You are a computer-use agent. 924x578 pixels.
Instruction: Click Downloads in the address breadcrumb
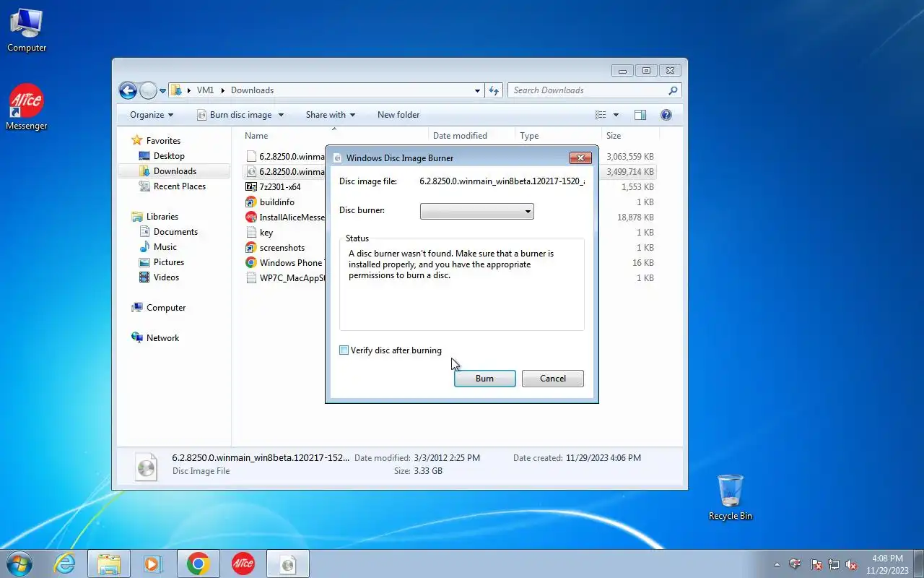(x=252, y=90)
